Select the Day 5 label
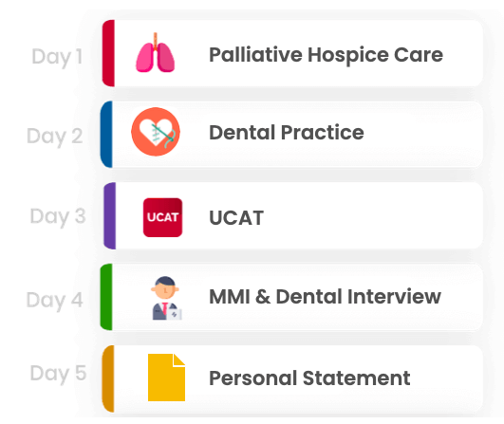Screen dimensions: 504x424 click(58, 374)
